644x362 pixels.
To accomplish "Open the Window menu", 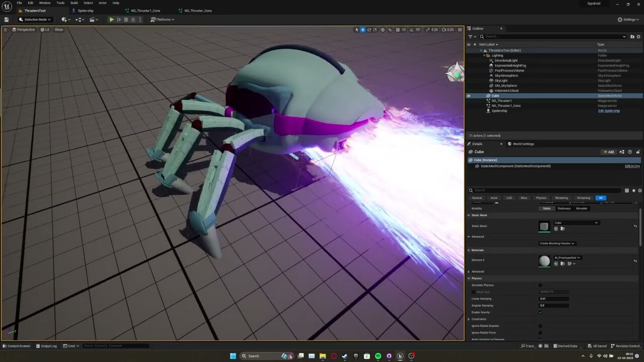I will coord(45,3).
